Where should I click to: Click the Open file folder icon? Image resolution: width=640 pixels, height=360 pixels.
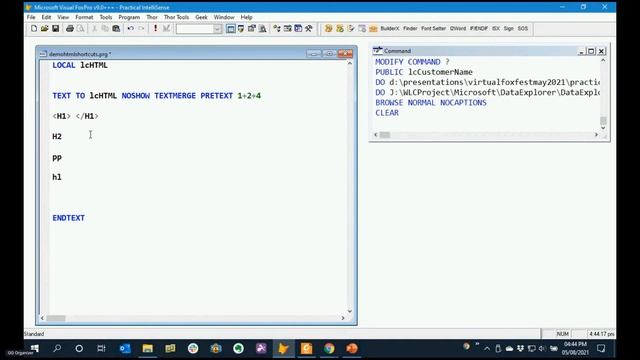pyautogui.click(x=44, y=29)
